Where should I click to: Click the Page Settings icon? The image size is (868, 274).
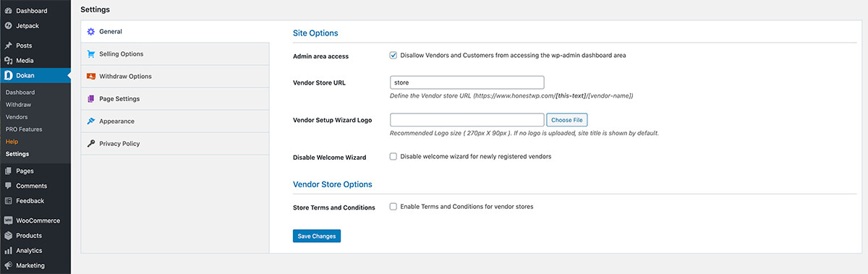(x=91, y=98)
